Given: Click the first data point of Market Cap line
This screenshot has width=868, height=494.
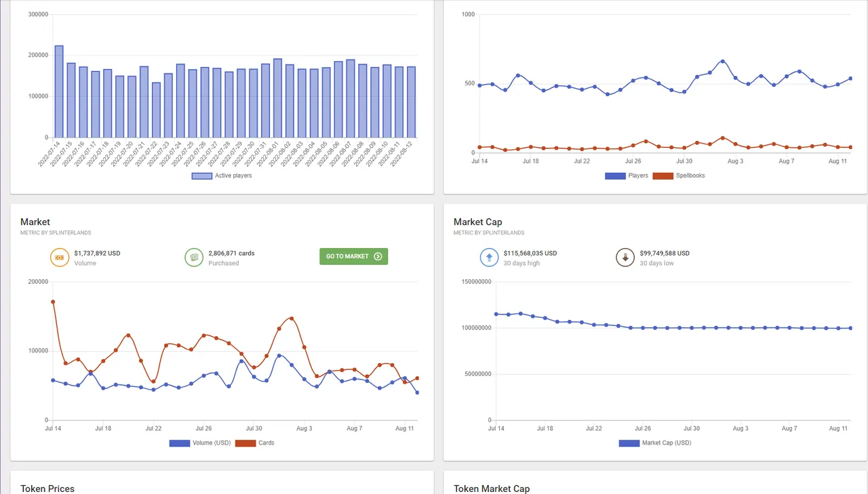Looking at the screenshot, I should click(x=496, y=314).
